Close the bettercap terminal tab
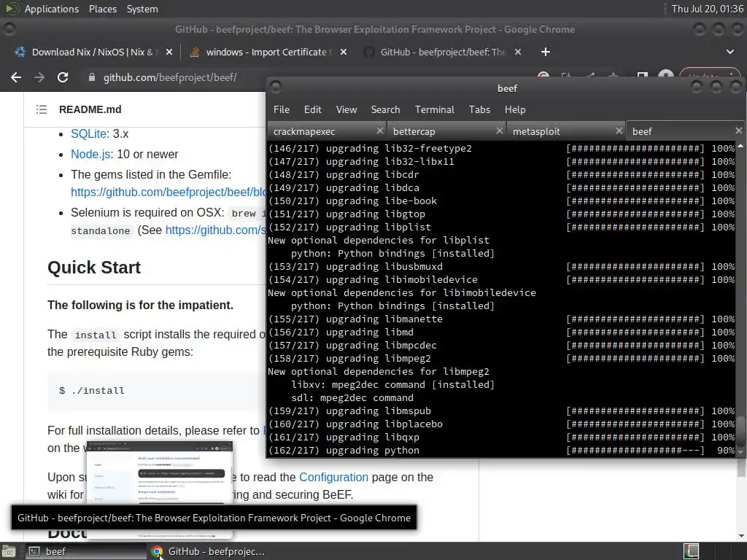This screenshot has width=747, height=560. click(499, 131)
